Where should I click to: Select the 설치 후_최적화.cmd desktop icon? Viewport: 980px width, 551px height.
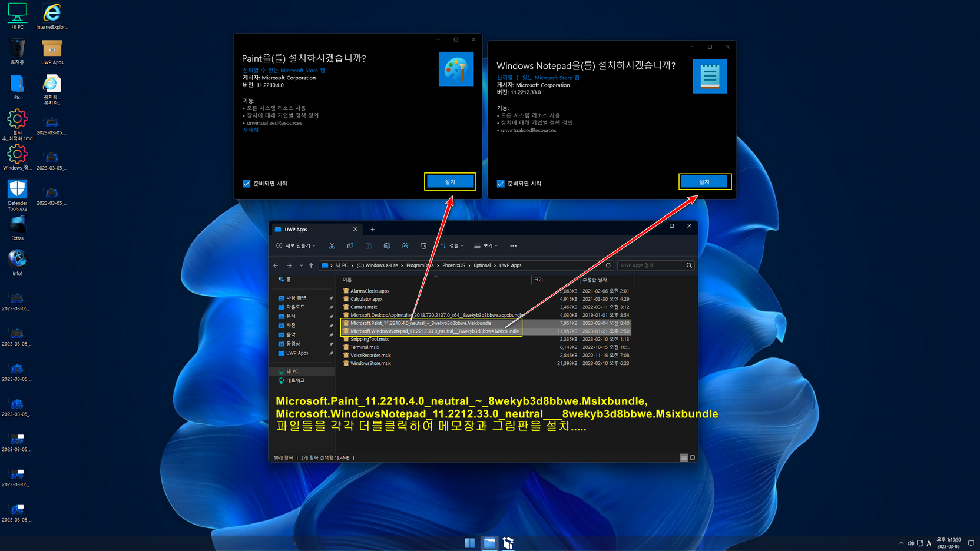click(x=17, y=125)
